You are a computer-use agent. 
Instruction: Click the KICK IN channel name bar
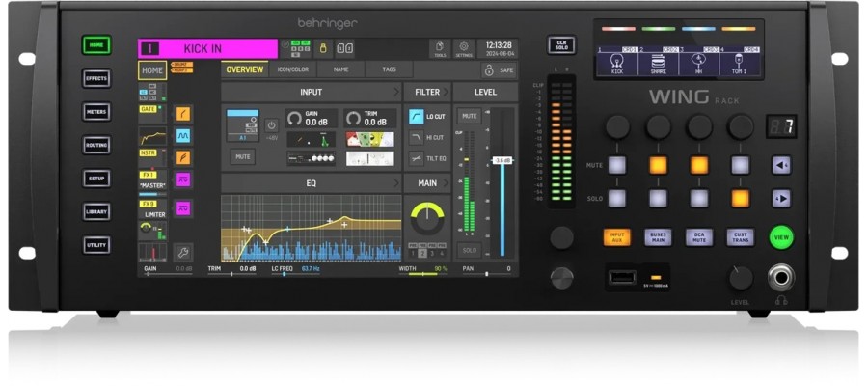click(207, 49)
